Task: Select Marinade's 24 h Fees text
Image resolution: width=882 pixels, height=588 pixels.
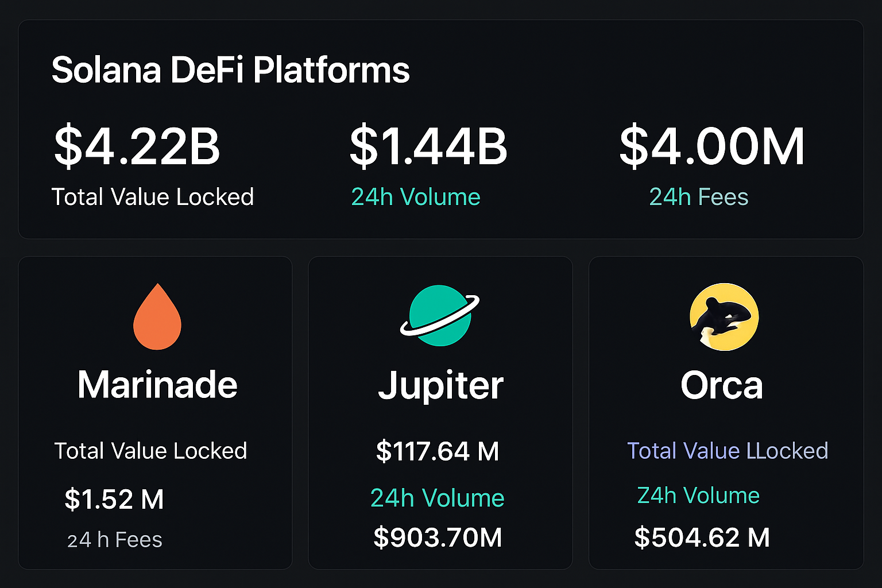Action: 114,539
